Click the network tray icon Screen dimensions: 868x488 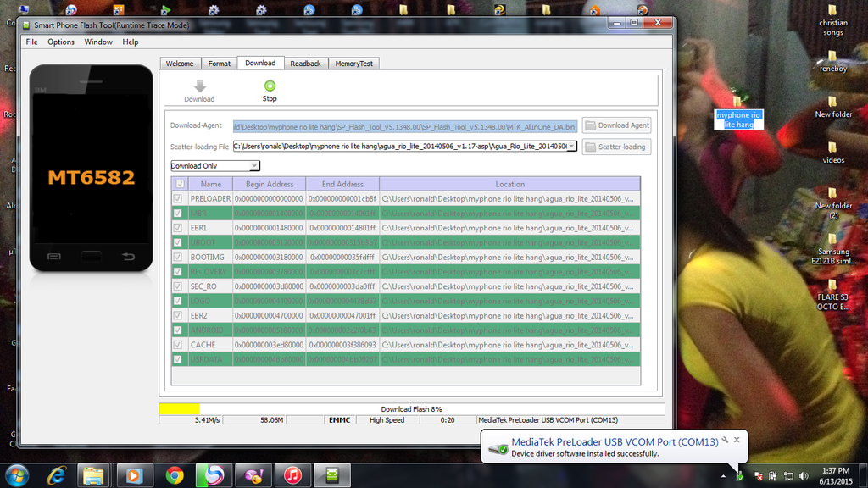pos(788,476)
